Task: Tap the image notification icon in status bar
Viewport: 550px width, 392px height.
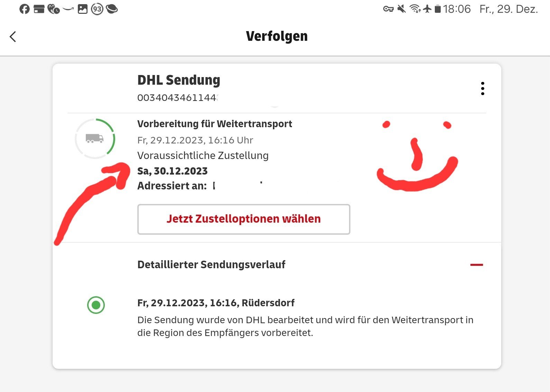Action: click(83, 9)
